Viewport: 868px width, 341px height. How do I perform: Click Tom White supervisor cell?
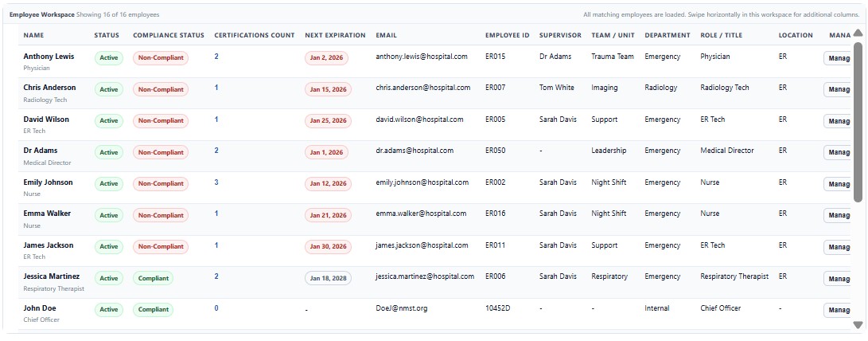[557, 88]
